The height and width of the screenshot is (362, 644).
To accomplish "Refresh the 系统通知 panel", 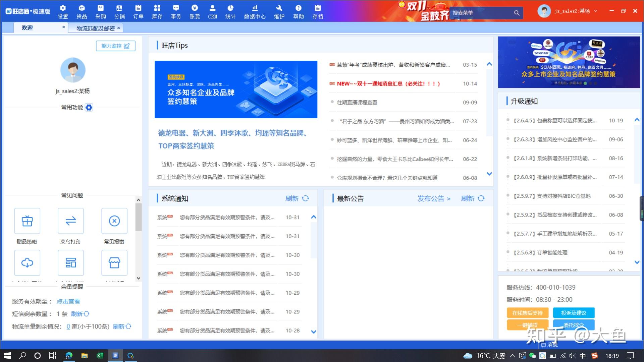I will (x=297, y=198).
